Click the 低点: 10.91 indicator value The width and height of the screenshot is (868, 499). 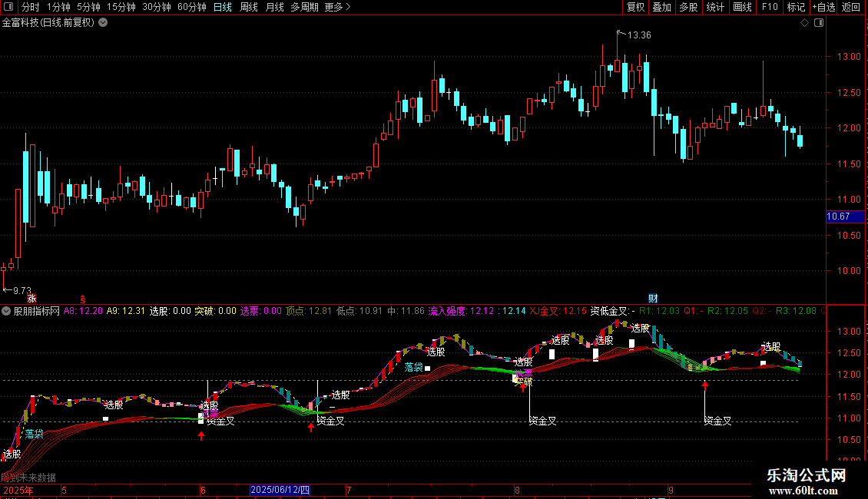[x=359, y=311]
